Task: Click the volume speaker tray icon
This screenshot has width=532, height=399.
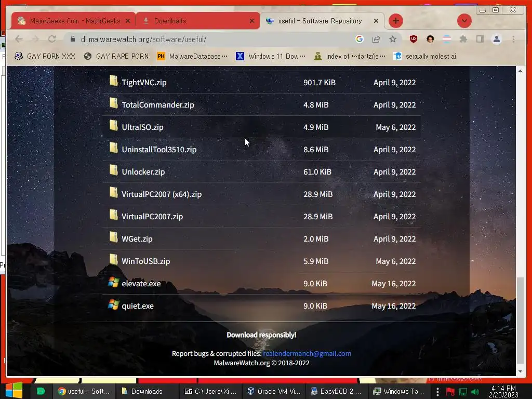Action: [475, 392]
